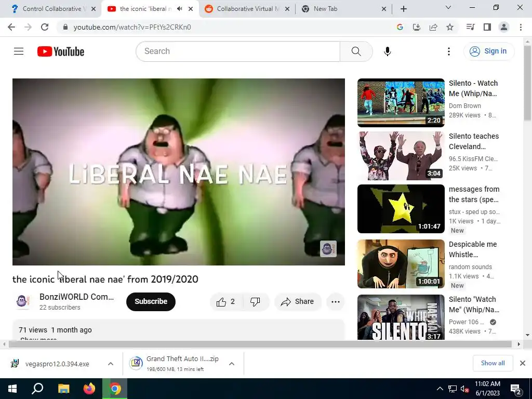Open more actions ellipsis below the video
The width and height of the screenshot is (532, 399).
coord(335,302)
